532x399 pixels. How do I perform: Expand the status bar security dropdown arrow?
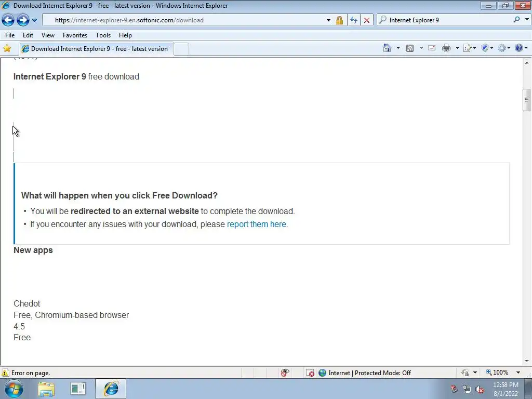click(475, 373)
